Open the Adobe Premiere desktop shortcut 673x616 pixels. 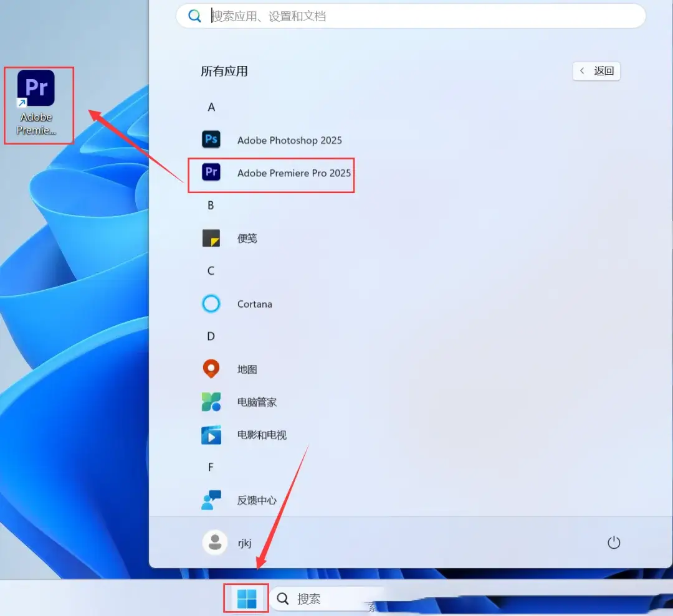(36, 103)
